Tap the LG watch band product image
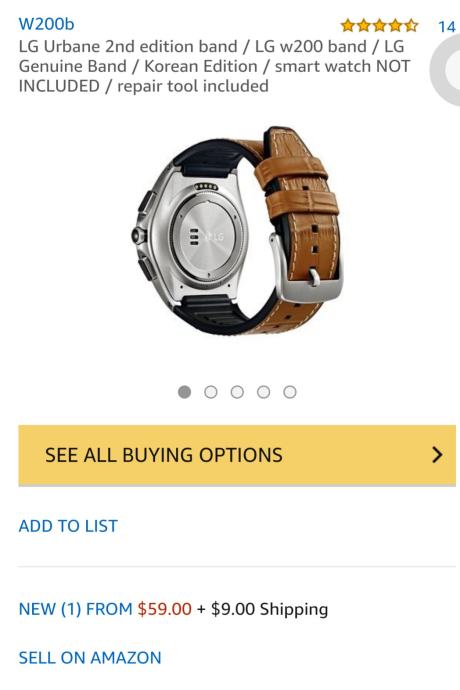The width and height of the screenshot is (460, 690). (x=237, y=231)
